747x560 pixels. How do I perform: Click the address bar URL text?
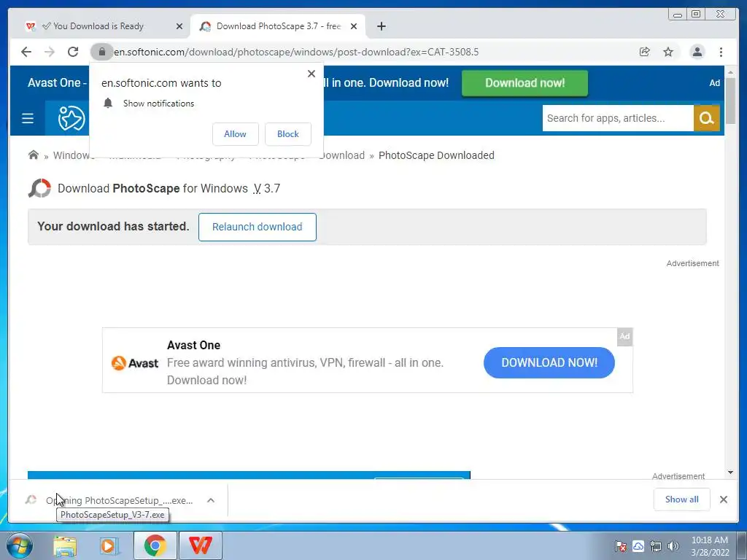point(296,52)
